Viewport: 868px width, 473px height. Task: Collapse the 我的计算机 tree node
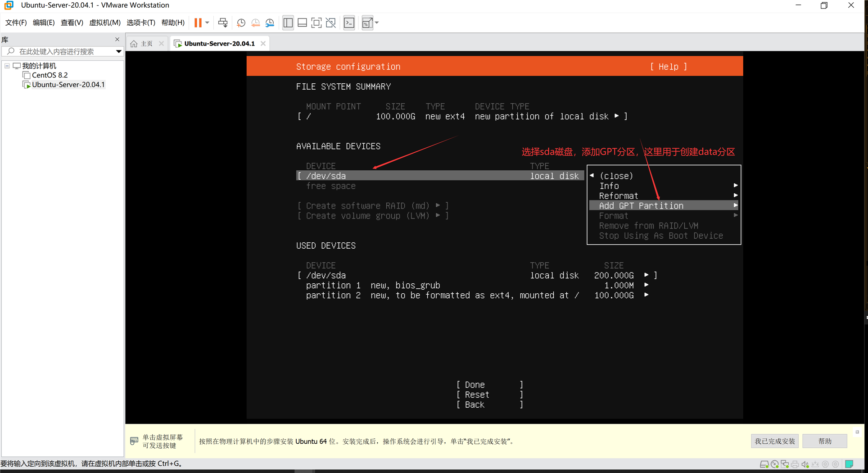[7, 66]
